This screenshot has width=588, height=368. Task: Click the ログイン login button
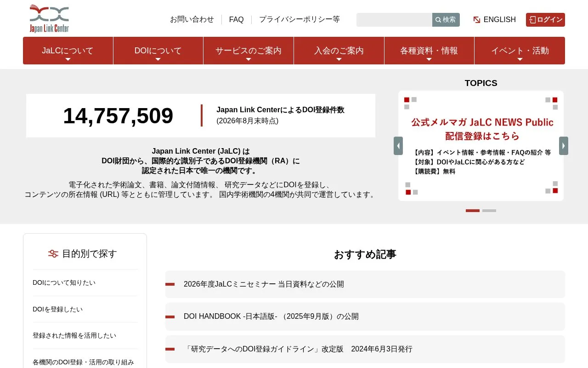click(545, 20)
